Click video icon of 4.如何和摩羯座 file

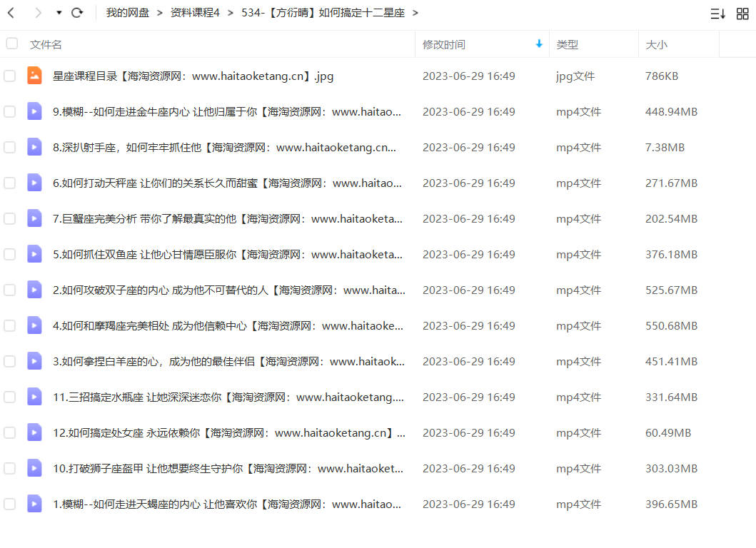pyautogui.click(x=34, y=325)
